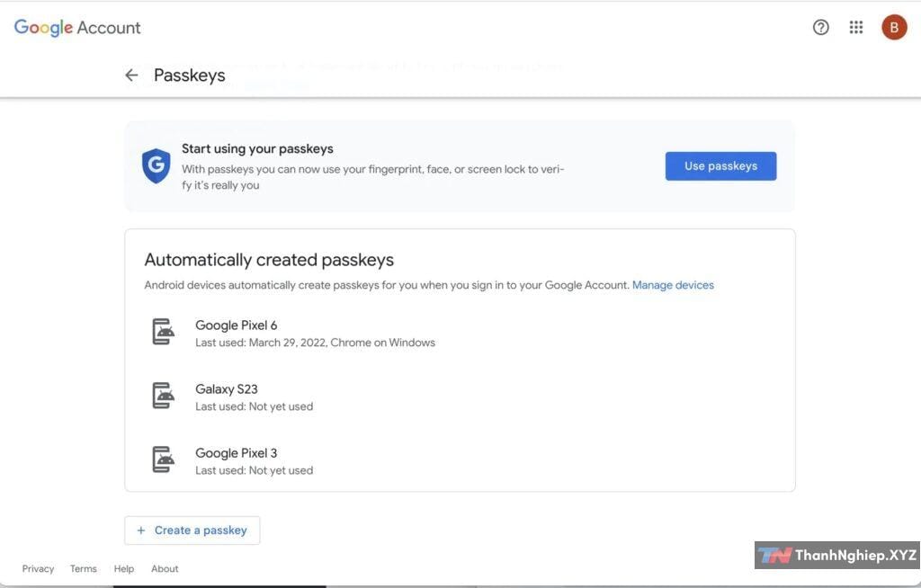Click the blue Google shield icon
Viewport: 921px width, 588px height.
pos(156,165)
